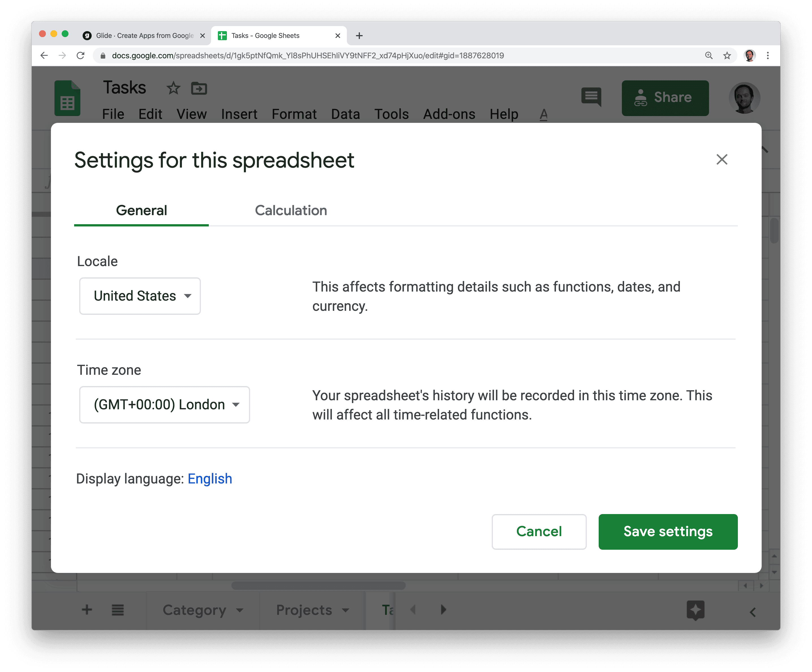The height and width of the screenshot is (672, 812).
Task: Reload the browser page
Action: tap(80, 56)
